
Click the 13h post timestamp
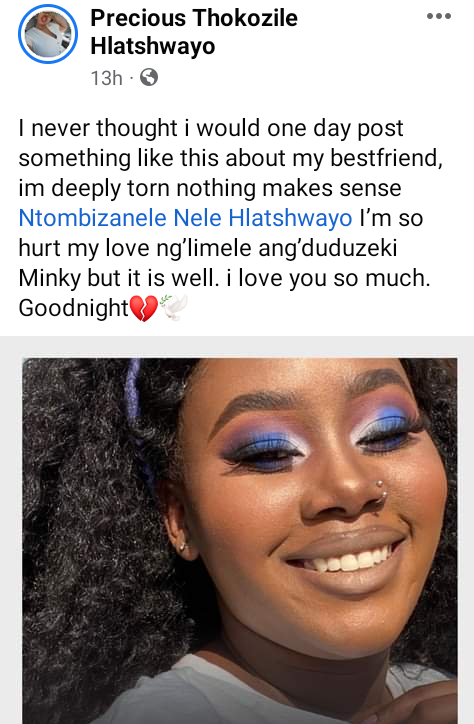coord(107,78)
